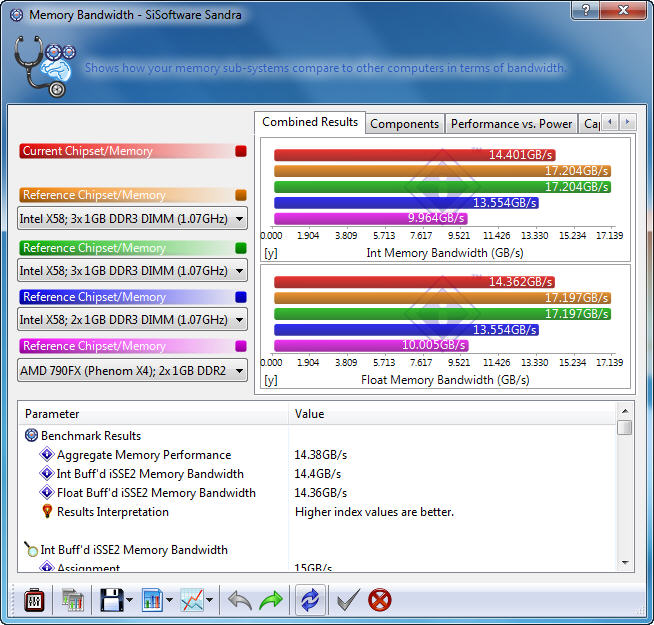
Task: Click the results list scrollbar thumb
Action: pos(625,427)
